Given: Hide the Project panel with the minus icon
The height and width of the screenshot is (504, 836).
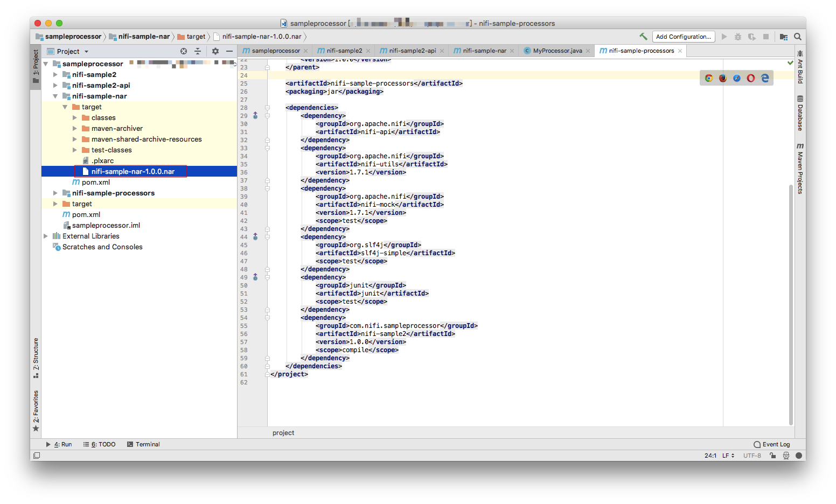Looking at the screenshot, I should 229,51.
